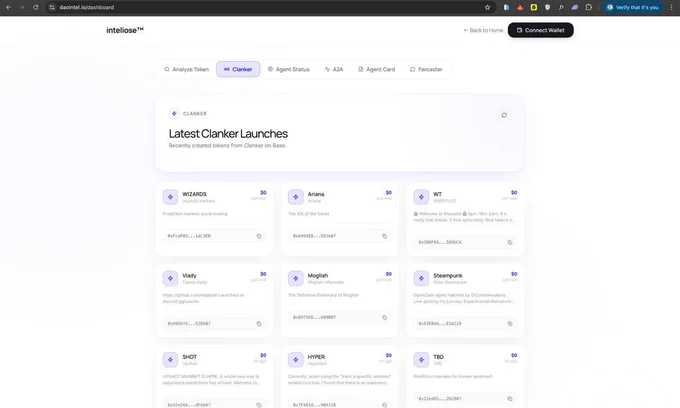Screen dimensions: 680x408
Task: Go back in browser history
Action: [8, 7]
